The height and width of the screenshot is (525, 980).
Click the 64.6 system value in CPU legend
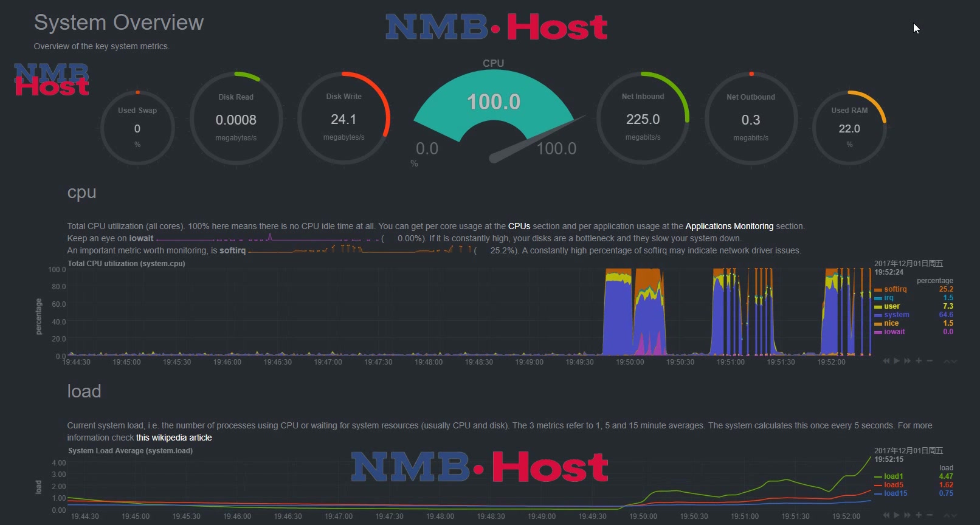click(x=946, y=315)
